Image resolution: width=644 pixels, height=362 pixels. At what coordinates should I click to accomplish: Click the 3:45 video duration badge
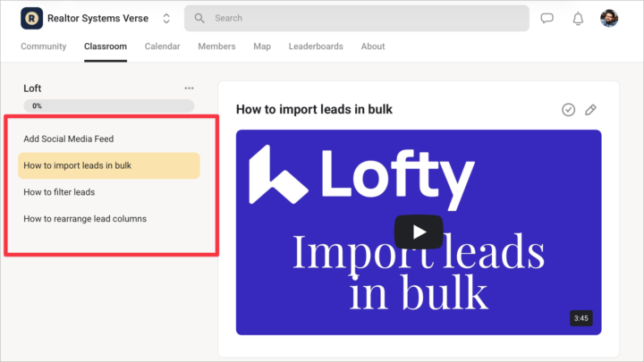[580, 318]
